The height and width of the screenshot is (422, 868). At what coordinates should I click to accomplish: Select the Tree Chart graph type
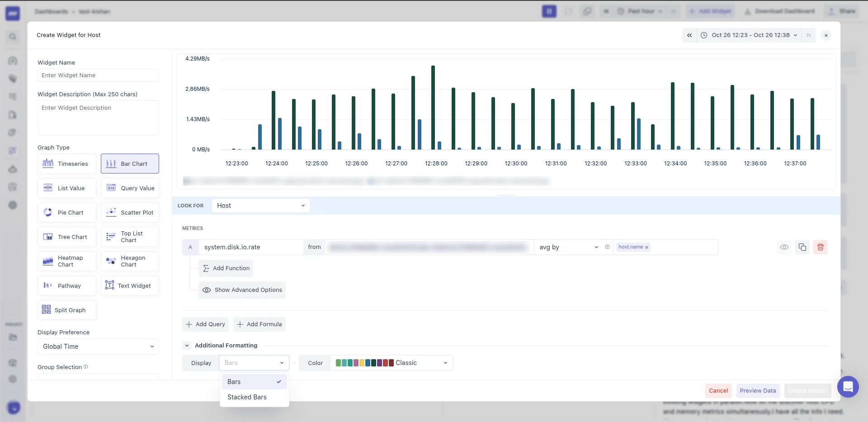click(67, 237)
